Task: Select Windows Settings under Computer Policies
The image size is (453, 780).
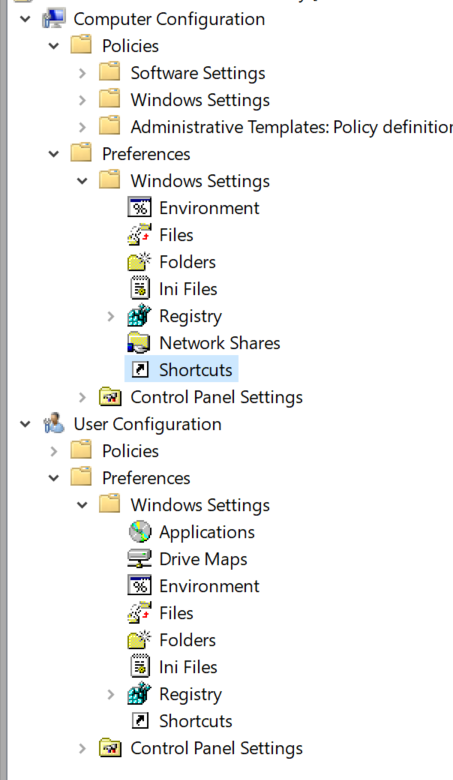Action: pyautogui.click(x=200, y=100)
